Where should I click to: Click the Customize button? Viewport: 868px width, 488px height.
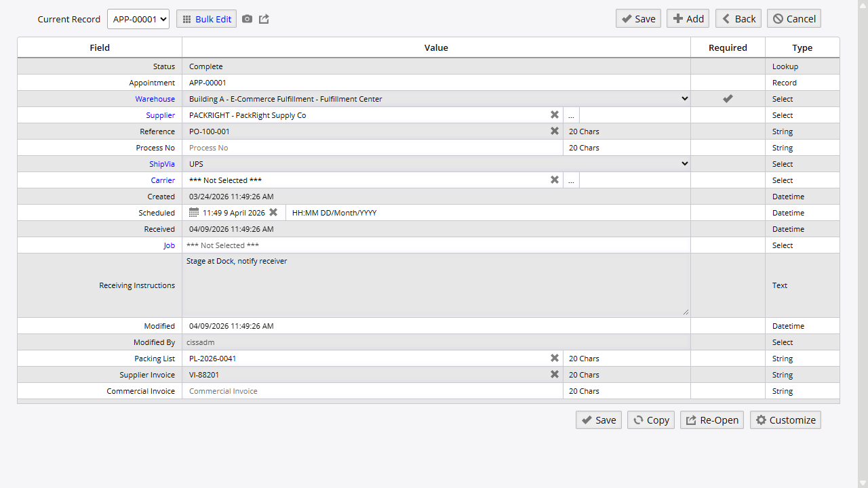click(x=785, y=420)
